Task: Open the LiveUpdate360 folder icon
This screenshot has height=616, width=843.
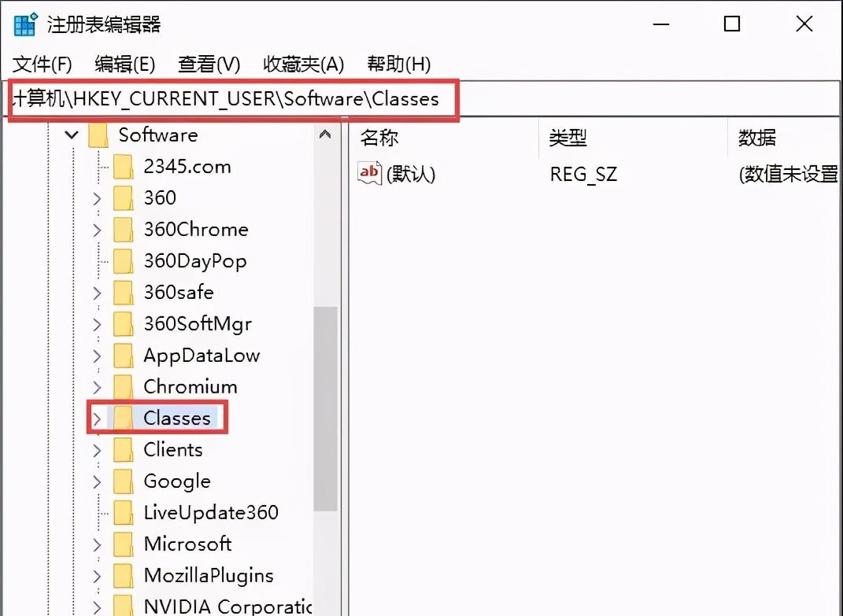Action: pos(124,512)
